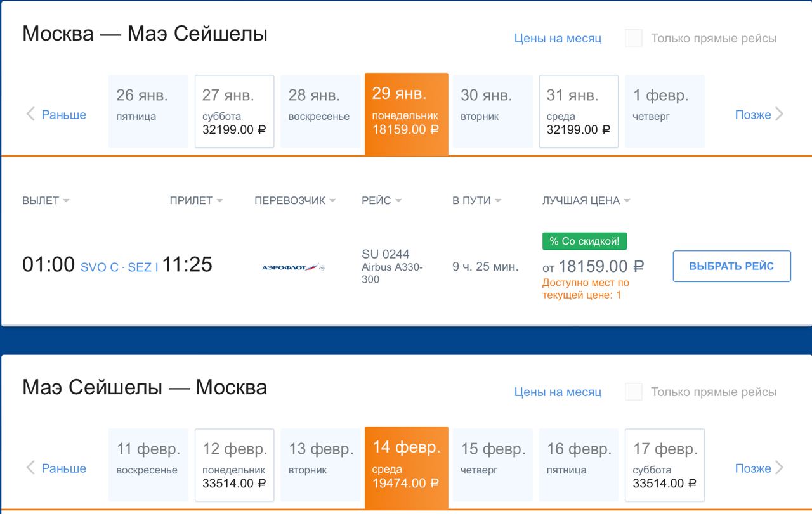This screenshot has width=812, height=514.
Task: Enable direct flights only for Moscow — Mahé
Action: 634,38
